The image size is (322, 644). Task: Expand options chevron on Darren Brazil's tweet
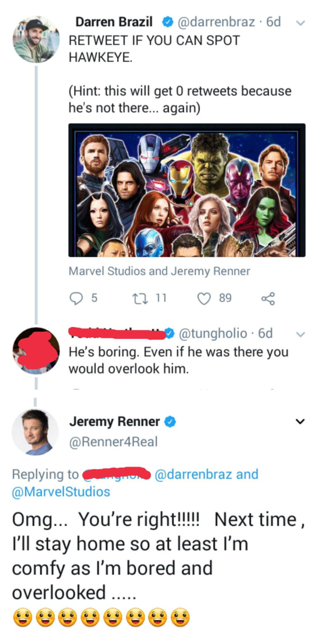coord(299,23)
